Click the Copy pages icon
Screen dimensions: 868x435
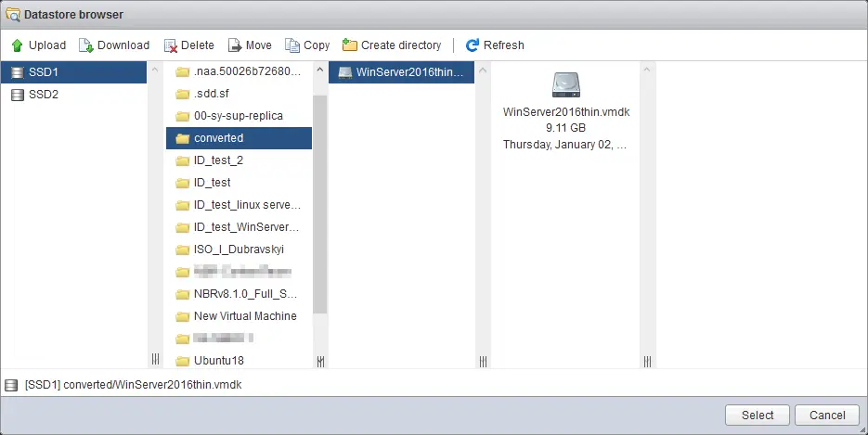pyautogui.click(x=292, y=45)
